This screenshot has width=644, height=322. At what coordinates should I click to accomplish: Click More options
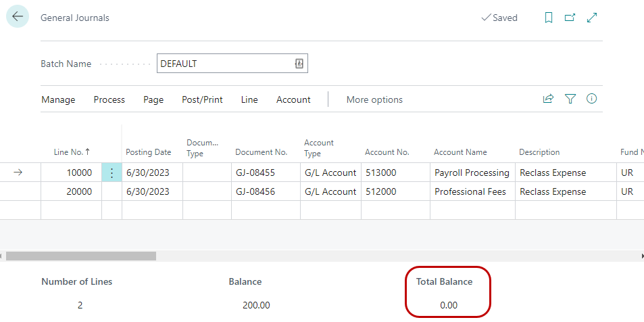pos(374,99)
